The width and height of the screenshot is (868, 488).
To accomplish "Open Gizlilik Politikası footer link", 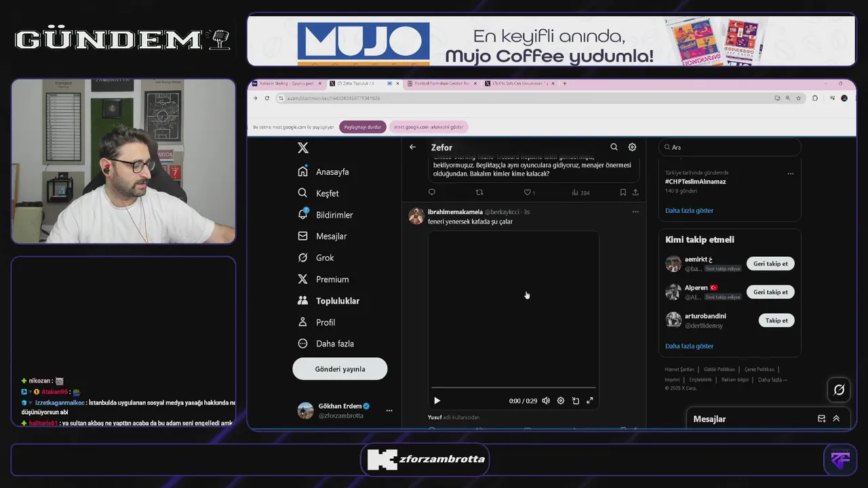I will coord(719,369).
